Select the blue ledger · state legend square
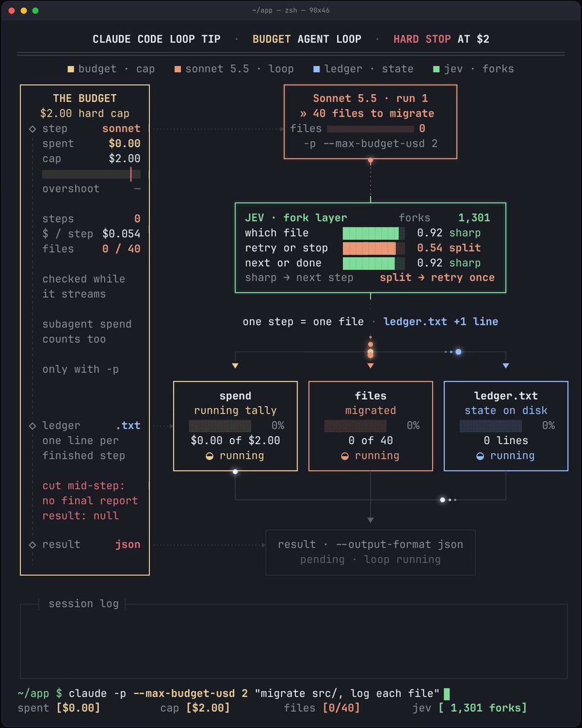Viewport: 582px width, 728px height. coord(316,69)
